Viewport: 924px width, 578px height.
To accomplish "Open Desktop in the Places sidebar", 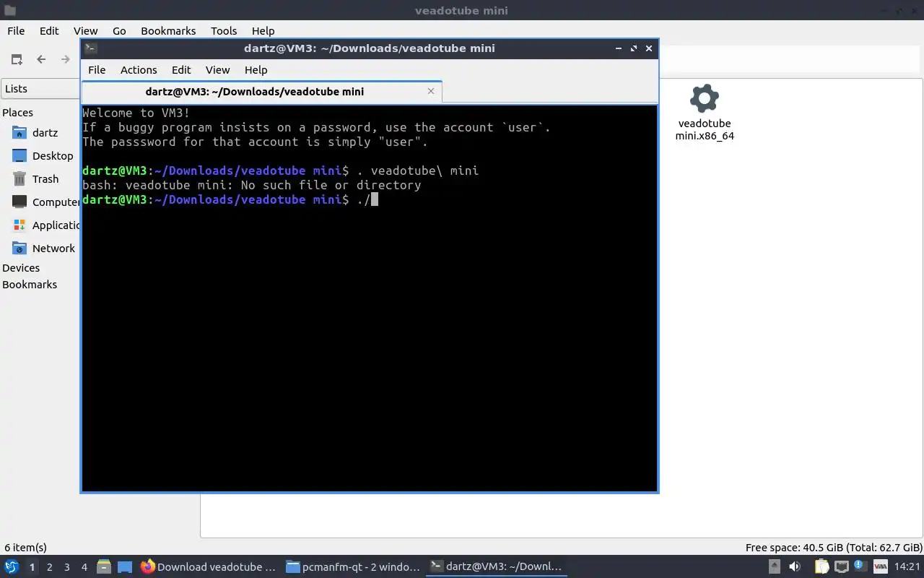I will [53, 156].
